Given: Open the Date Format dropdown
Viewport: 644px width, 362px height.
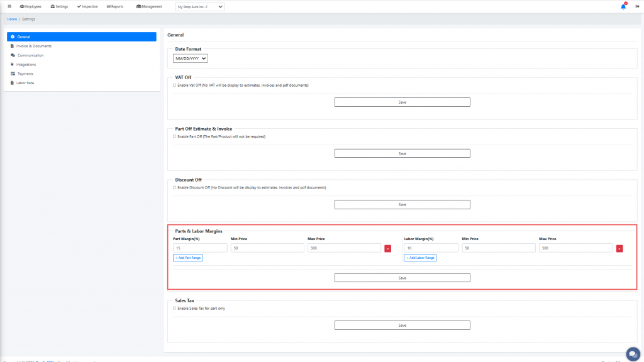Looking at the screenshot, I should tap(191, 58).
